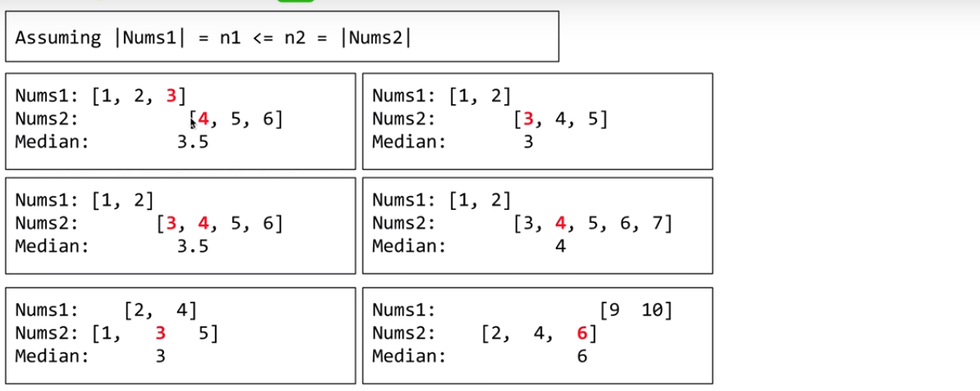Click the red 6 in Nums2 [2, 4, 6]
The image size is (980, 391).
582,334
